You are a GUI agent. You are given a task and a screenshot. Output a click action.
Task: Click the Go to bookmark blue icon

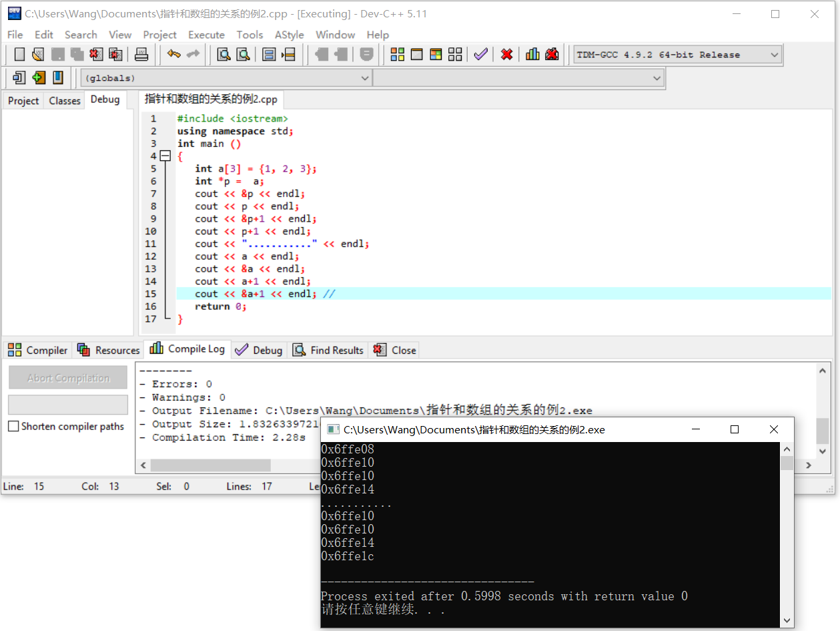click(x=58, y=78)
